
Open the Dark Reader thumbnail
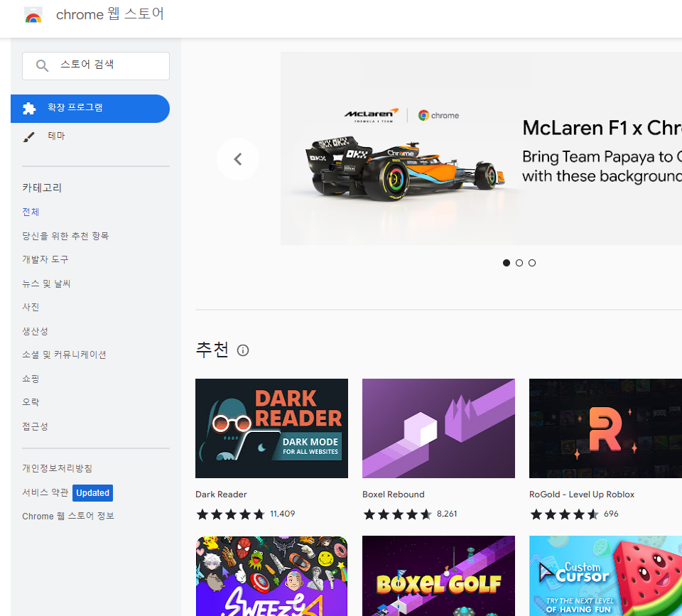click(271, 428)
